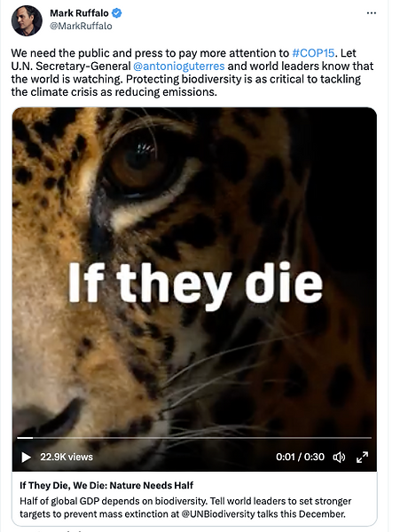The image size is (400, 532).
Task: Open Mark Ruffalo's profile avatar
Action: point(27,20)
